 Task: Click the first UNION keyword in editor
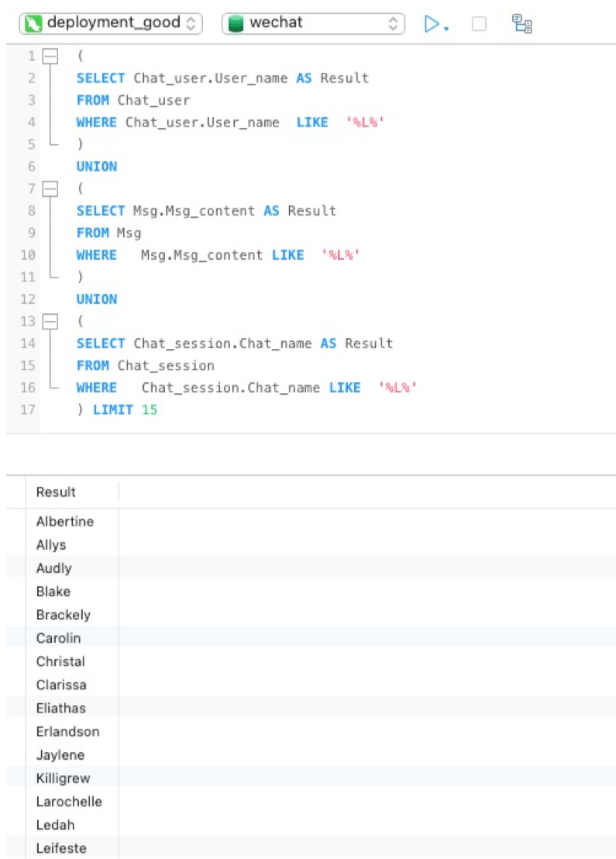point(97,167)
